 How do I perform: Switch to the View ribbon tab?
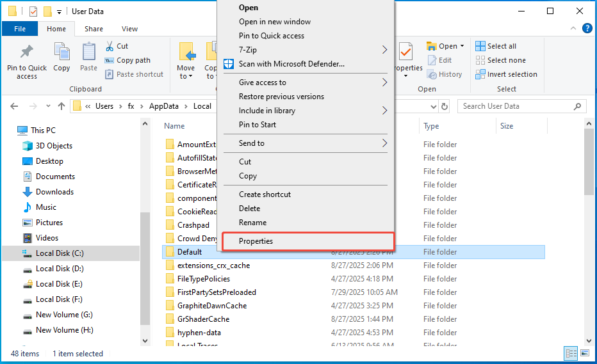click(x=129, y=29)
